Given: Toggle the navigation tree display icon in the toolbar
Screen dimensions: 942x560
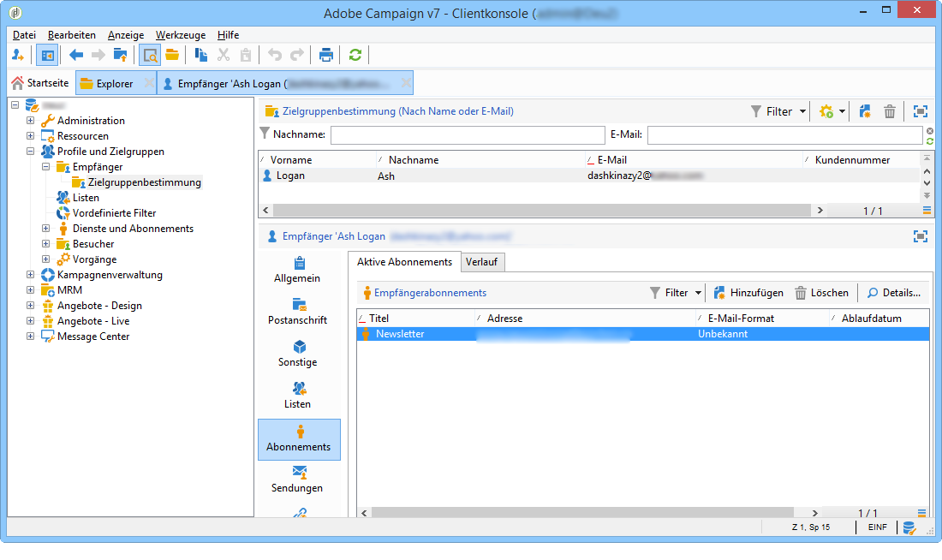Looking at the screenshot, I should click(x=47, y=56).
